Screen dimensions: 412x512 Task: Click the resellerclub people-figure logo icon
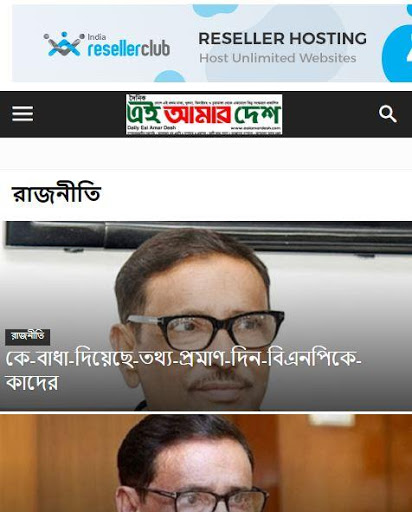pos(64,44)
